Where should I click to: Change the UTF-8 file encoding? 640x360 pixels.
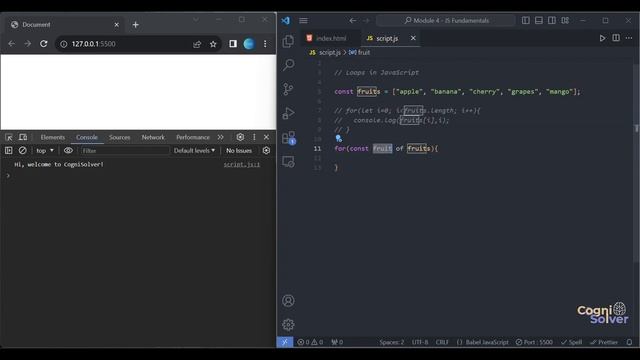420,342
